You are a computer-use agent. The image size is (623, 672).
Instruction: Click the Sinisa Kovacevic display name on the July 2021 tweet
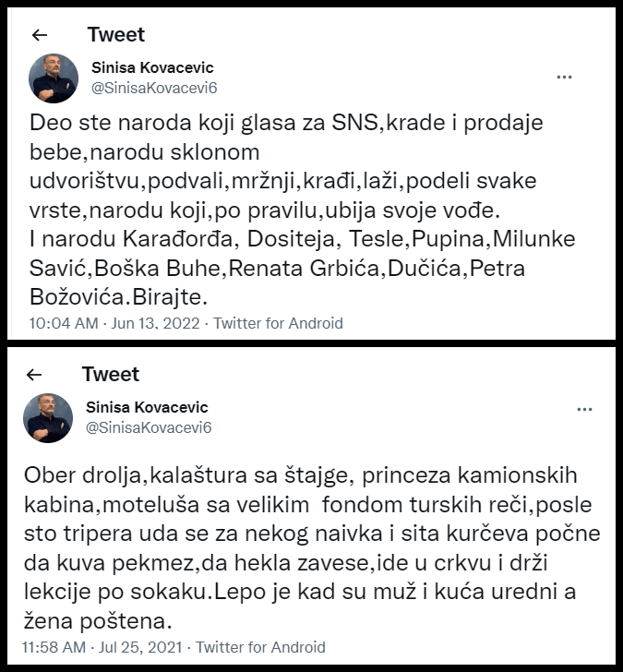[147, 407]
